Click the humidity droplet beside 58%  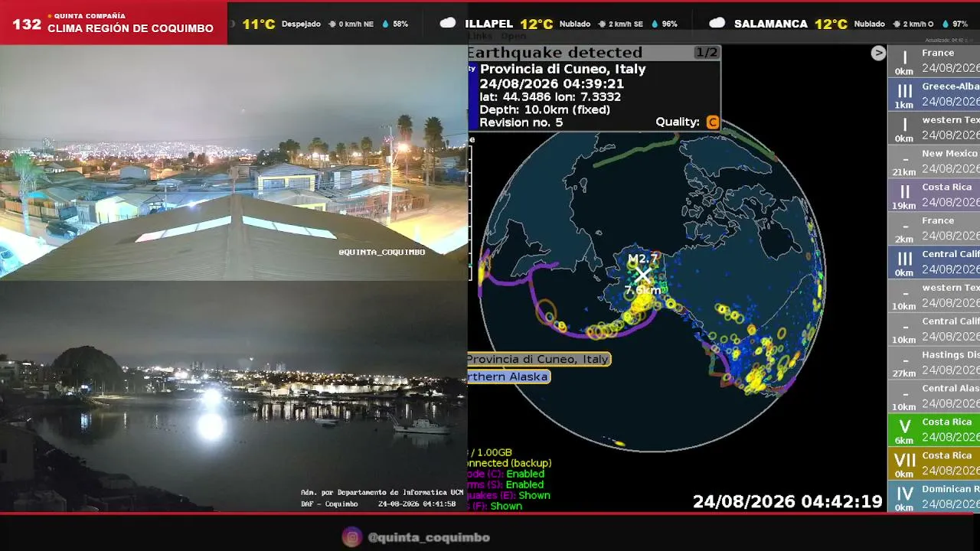pyautogui.click(x=384, y=24)
